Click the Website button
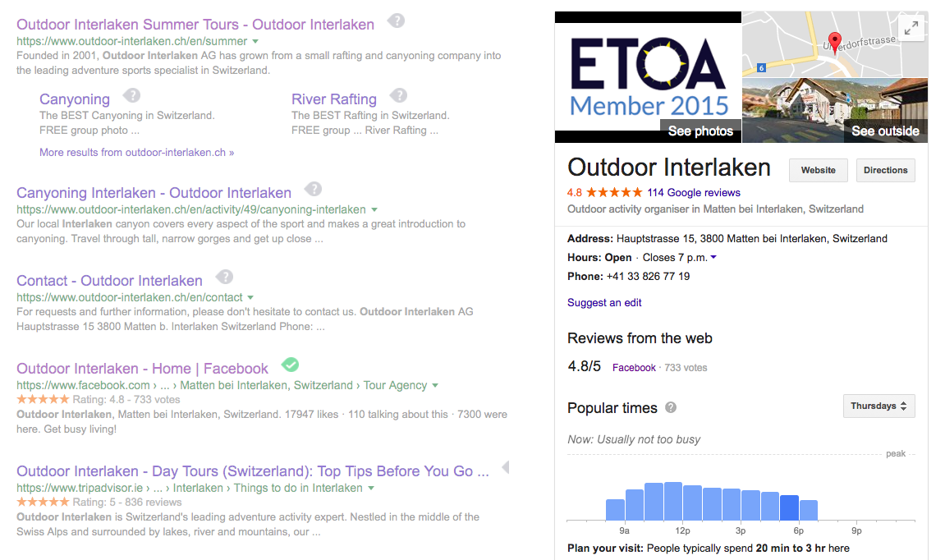The height and width of the screenshot is (560, 945). 818,170
